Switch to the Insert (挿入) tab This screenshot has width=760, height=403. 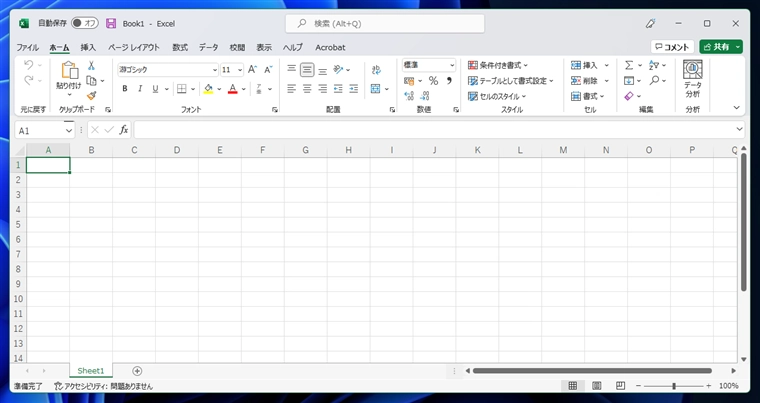(x=88, y=48)
